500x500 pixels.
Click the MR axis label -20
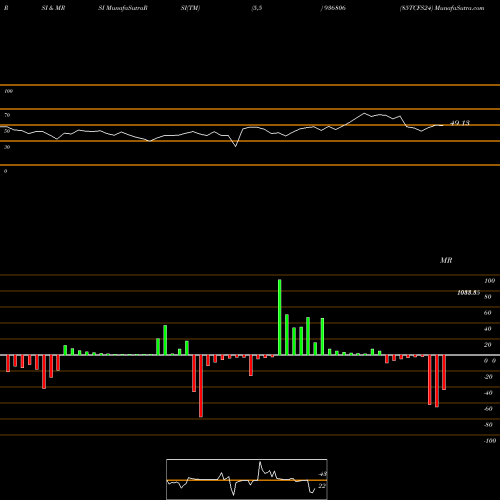[x=488, y=377]
